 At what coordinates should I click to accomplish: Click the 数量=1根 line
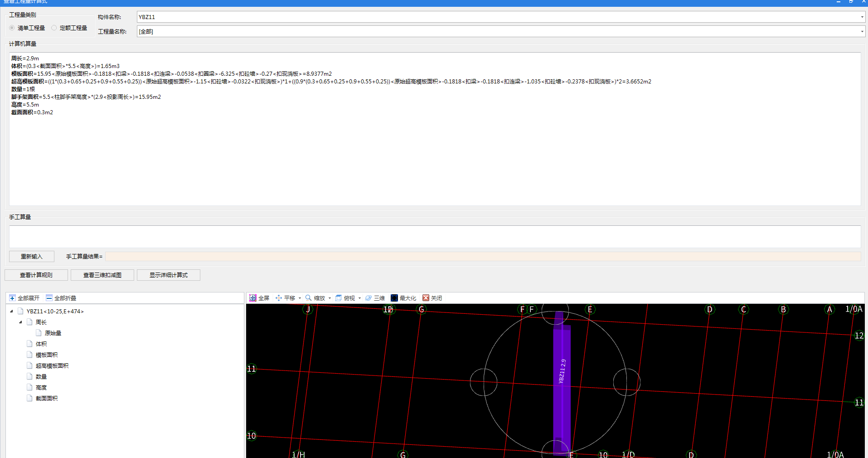click(23, 89)
